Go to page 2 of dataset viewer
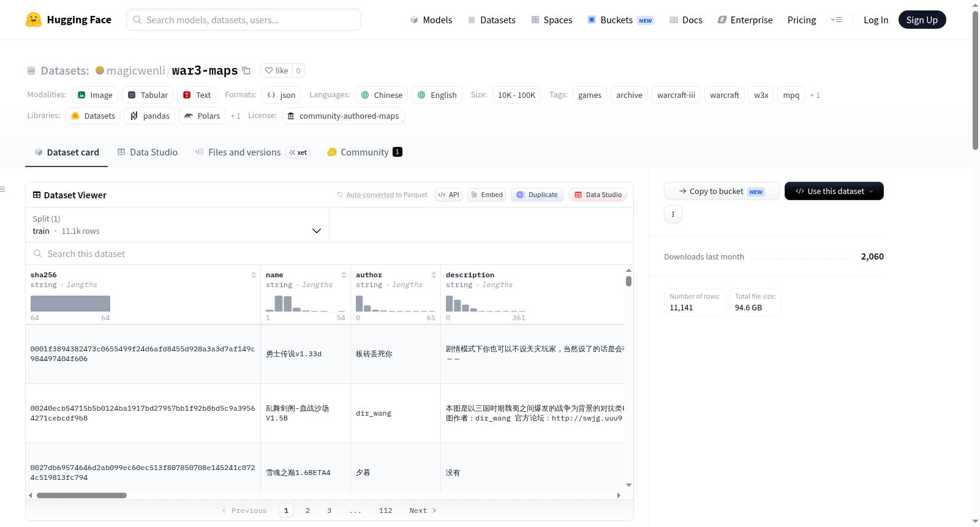The image size is (980, 527). (307, 510)
